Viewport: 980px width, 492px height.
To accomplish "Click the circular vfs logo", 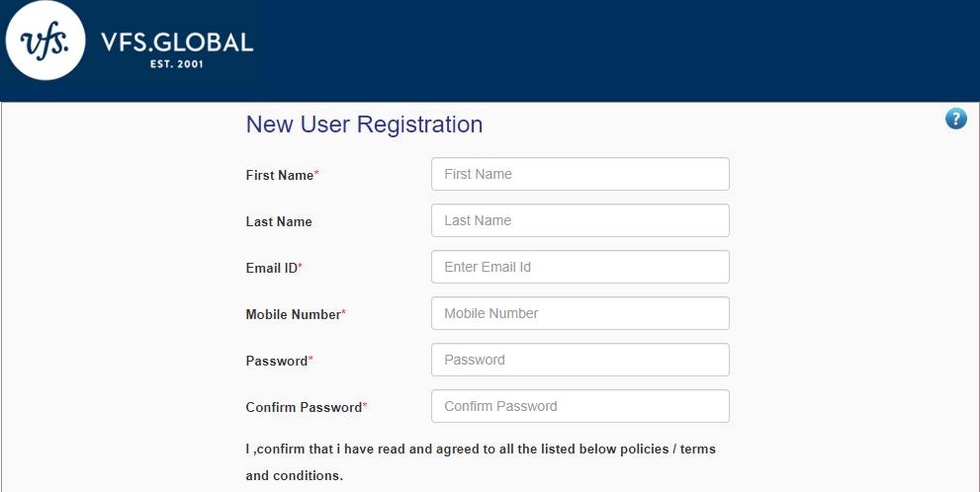I will point(45,41).
